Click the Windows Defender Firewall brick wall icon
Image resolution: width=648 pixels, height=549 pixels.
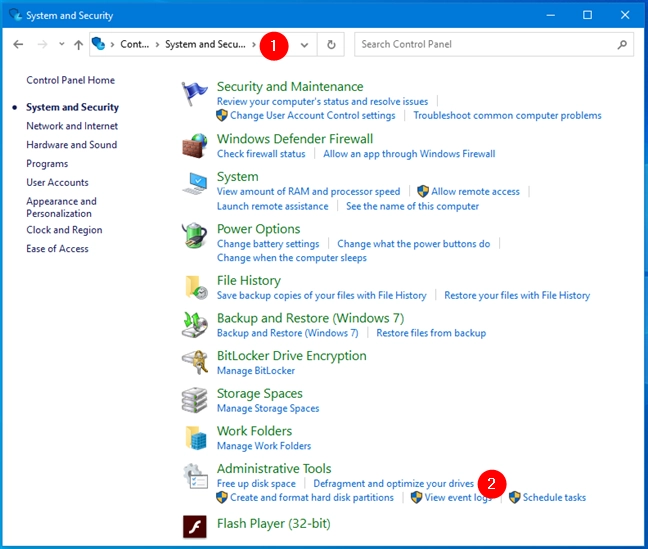tap(195, 146)
